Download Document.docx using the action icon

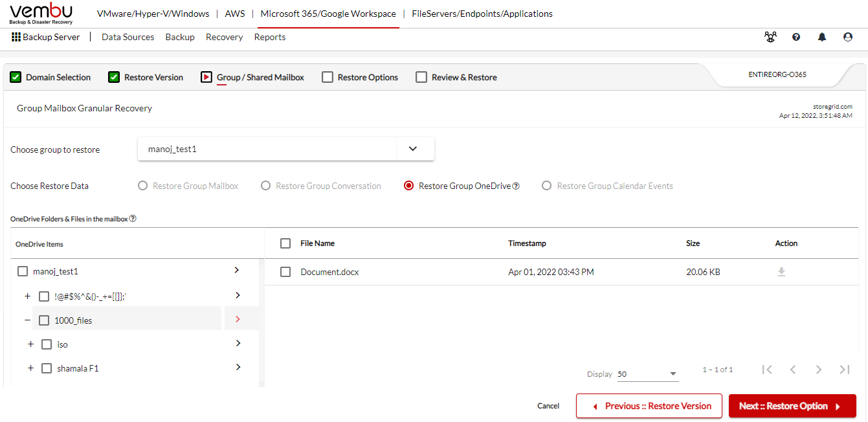tap(781, 272)
